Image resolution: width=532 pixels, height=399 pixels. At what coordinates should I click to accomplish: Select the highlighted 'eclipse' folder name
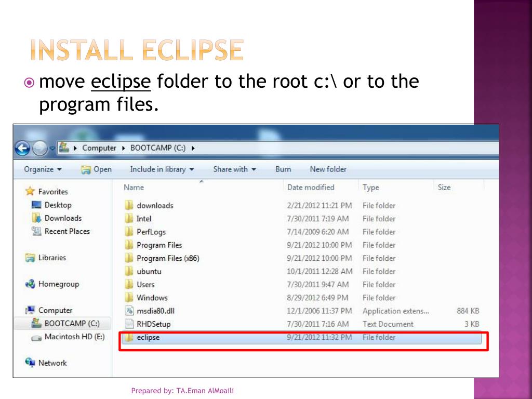(x=148, y=338)
